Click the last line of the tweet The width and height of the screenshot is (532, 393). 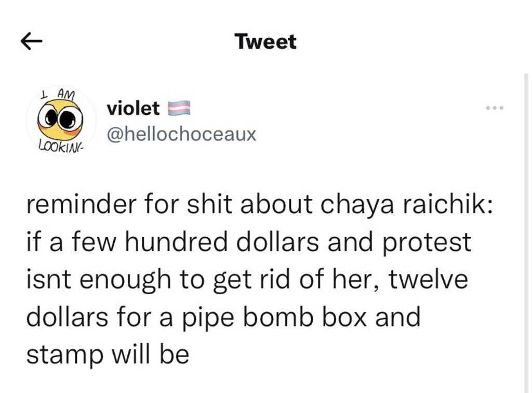tap(108, 355)
